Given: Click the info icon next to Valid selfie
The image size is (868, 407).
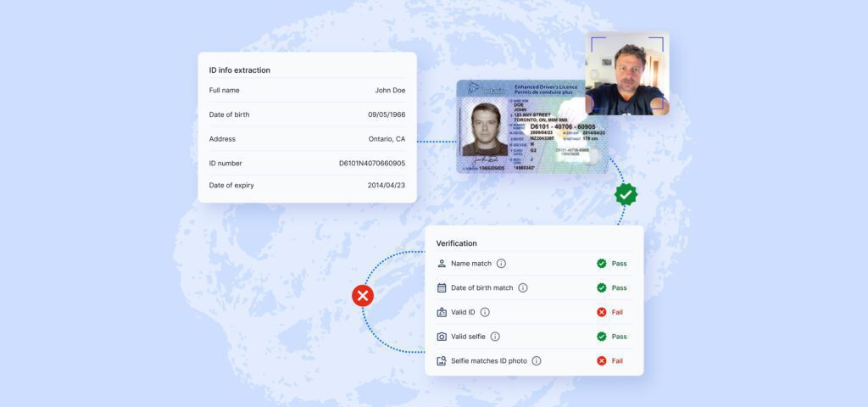Looking at the screenshot, I should point(495,337).
